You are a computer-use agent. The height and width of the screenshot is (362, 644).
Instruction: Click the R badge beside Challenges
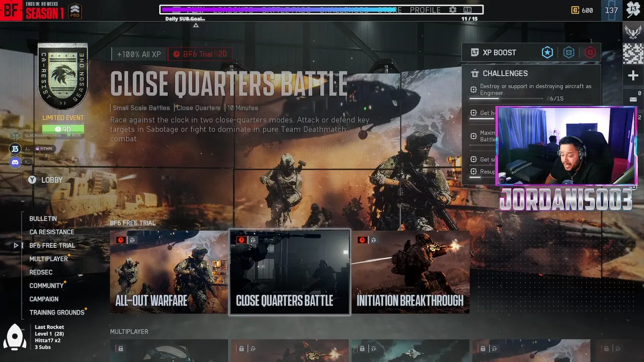(474, 73)
